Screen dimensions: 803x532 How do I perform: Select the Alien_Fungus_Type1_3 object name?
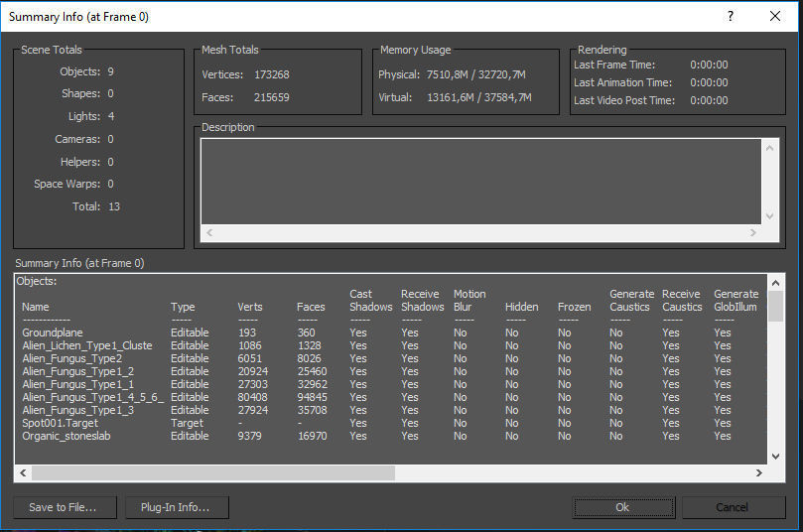pos(77,410)
